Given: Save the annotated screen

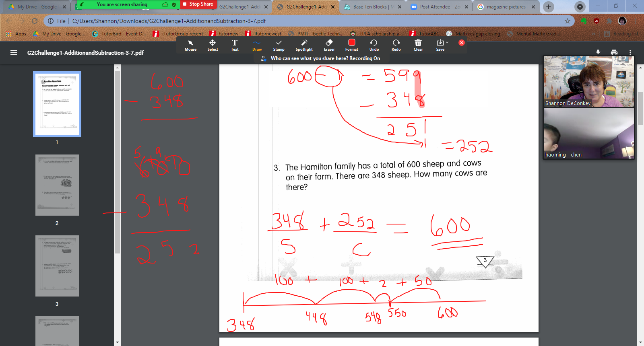Looking at the screenshot, I should click(440, 45).
